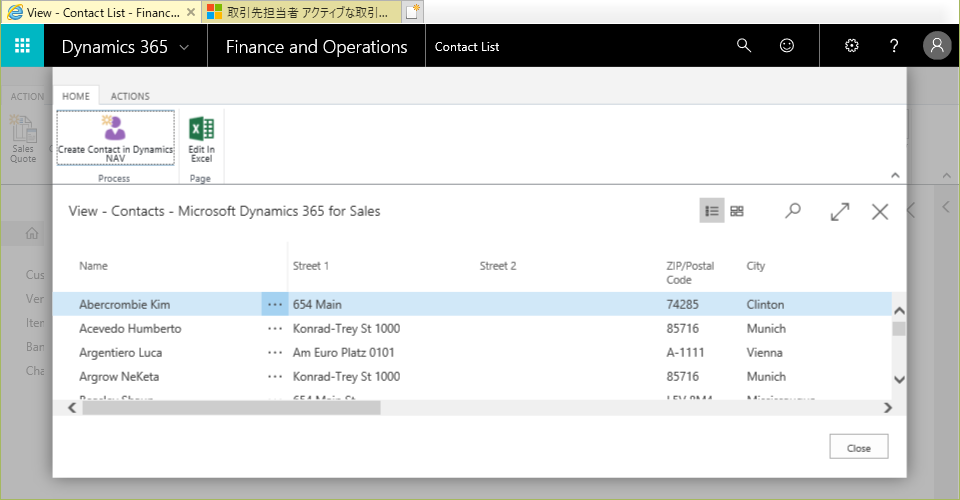The width and height of the screenshot is (960, 500).
Task: Click the vertical scrollbar thumb
Action: 899,329
